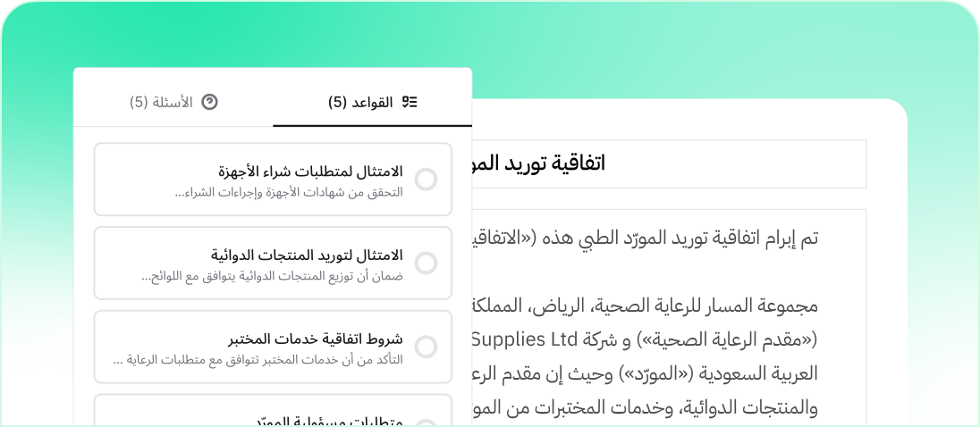
Task: Select the radio button for الامتثال لمتطلبات شراء الأجهزة
Action: point(427,180)
